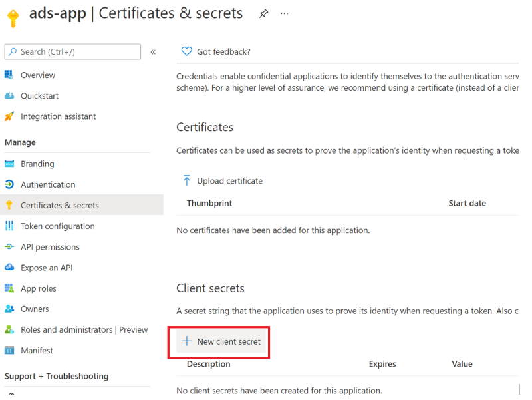Open the Authentication settings
This screenshot has height=400, width=532.
click(48, 185)
